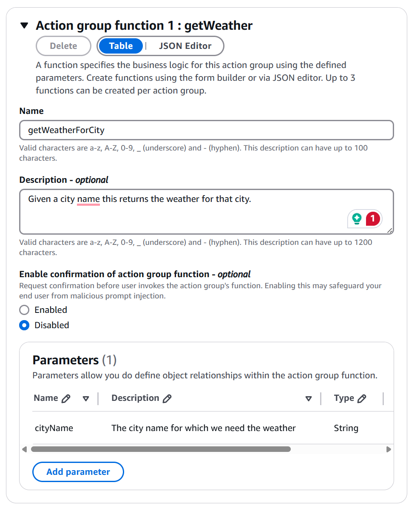420x508 pixels.
Task: Open the green lightbulb suggestion icon
Action: (x=357, y=219)
